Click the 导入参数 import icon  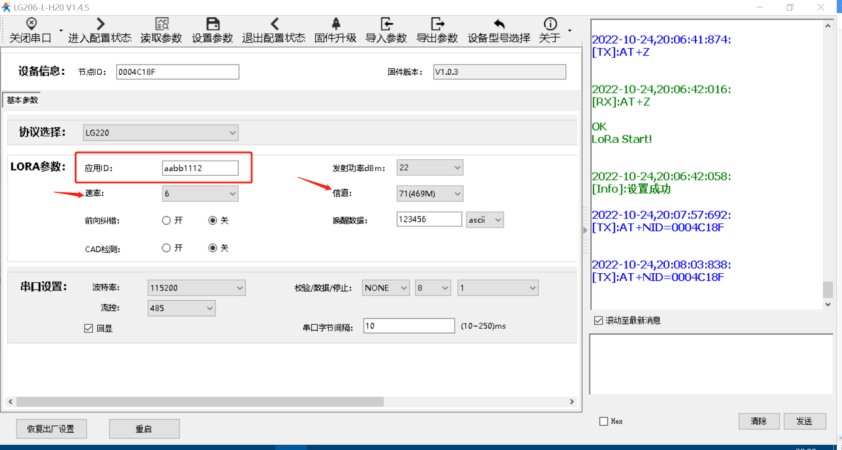(x=386, y=30)
